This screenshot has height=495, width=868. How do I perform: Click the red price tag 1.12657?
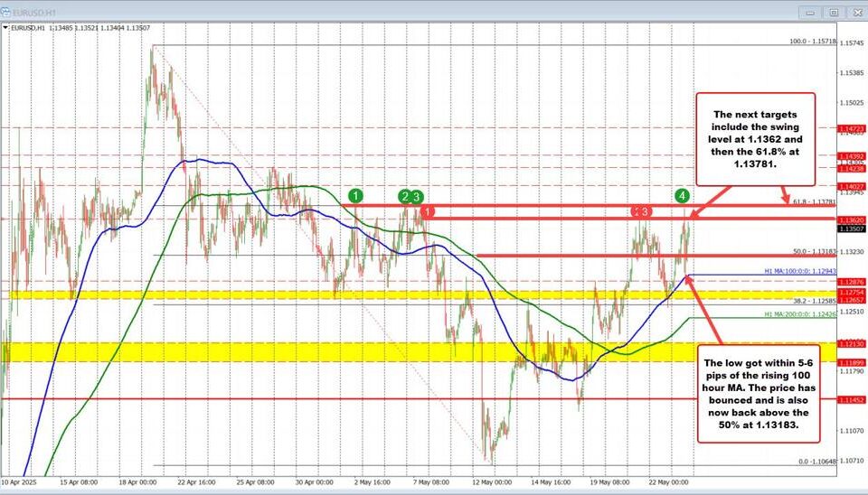point(852,300)
